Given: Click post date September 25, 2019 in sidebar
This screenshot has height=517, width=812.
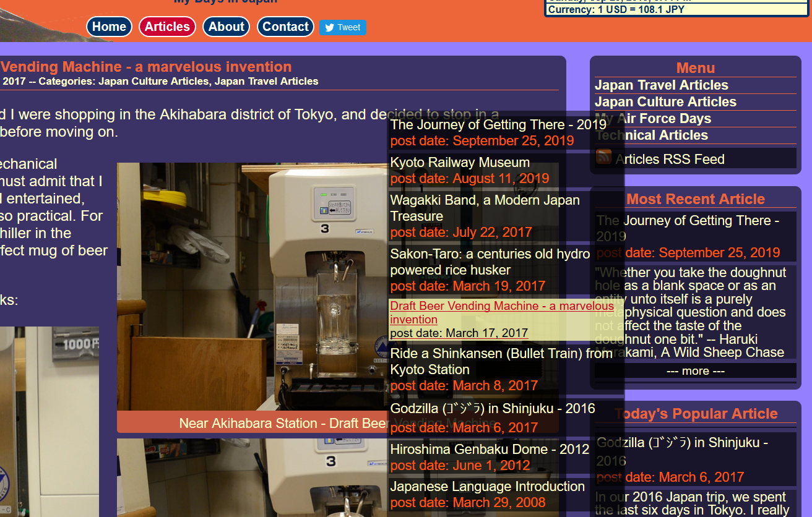Looking at the screenshot, I should (688, 253).
